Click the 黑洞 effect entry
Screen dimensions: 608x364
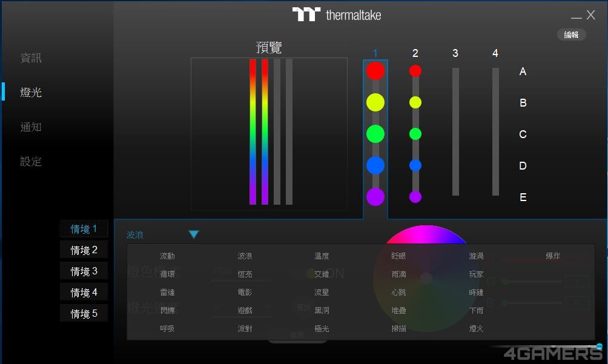point(322,310)
